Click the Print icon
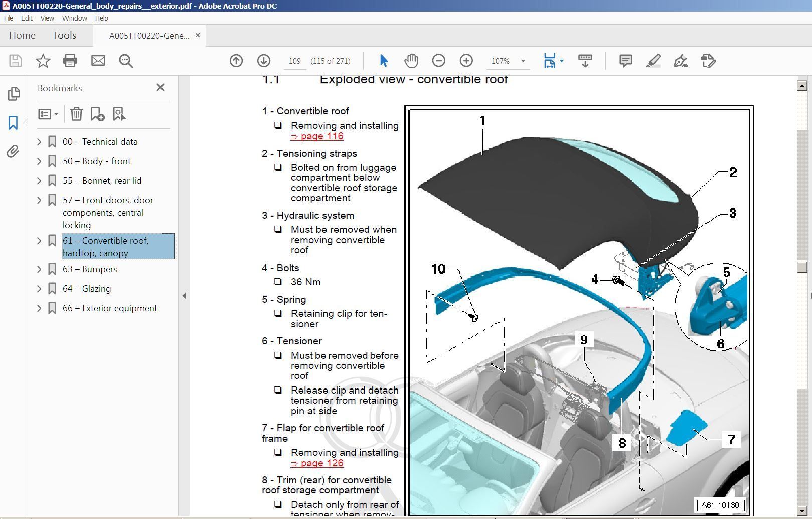The height and width of the screenshot is (519, 812). tap(70, 61)
